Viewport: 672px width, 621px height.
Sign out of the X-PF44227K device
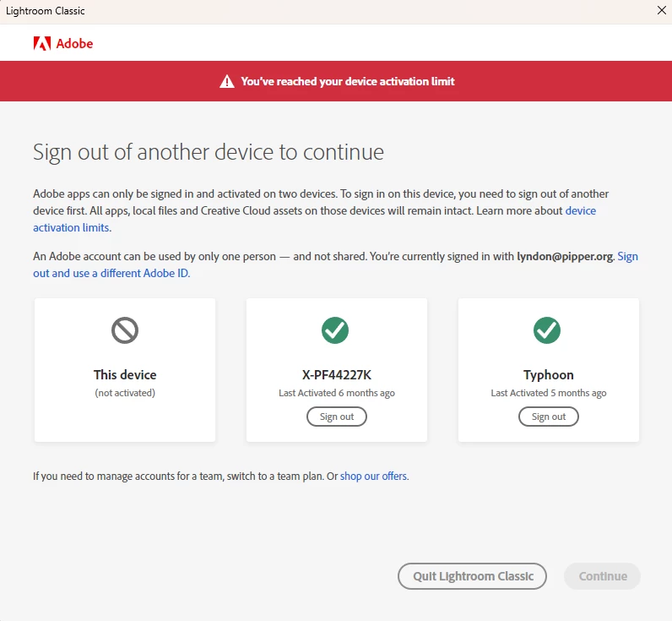pyautogui.click(x=337, y=417)
